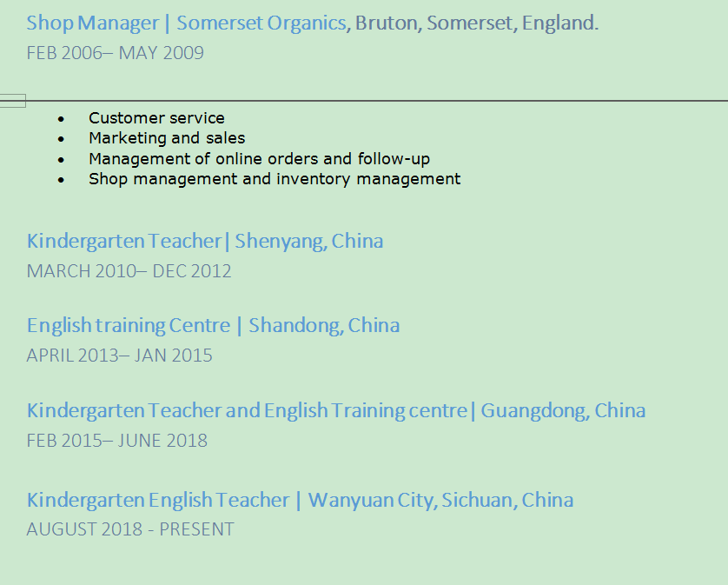Place cursor in "AUGUST 2018 - PRESENT" line
The image size is (728, 585).
coord(130,529)
